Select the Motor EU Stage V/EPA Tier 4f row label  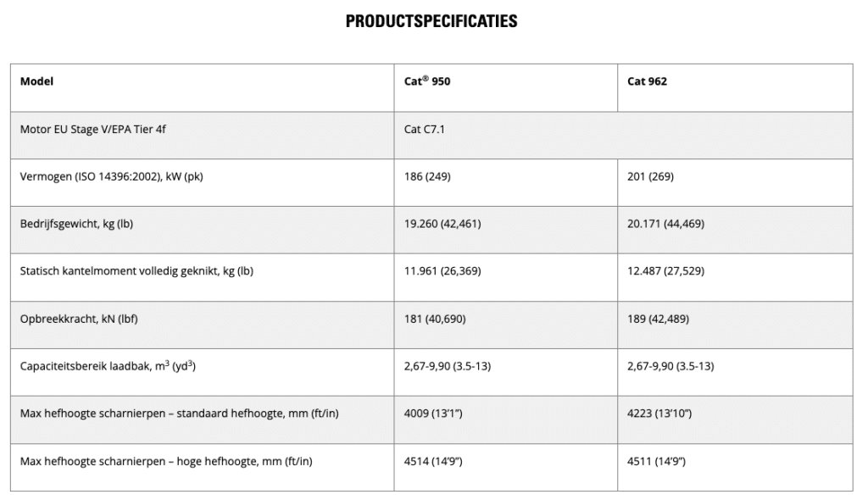(93, 130)
